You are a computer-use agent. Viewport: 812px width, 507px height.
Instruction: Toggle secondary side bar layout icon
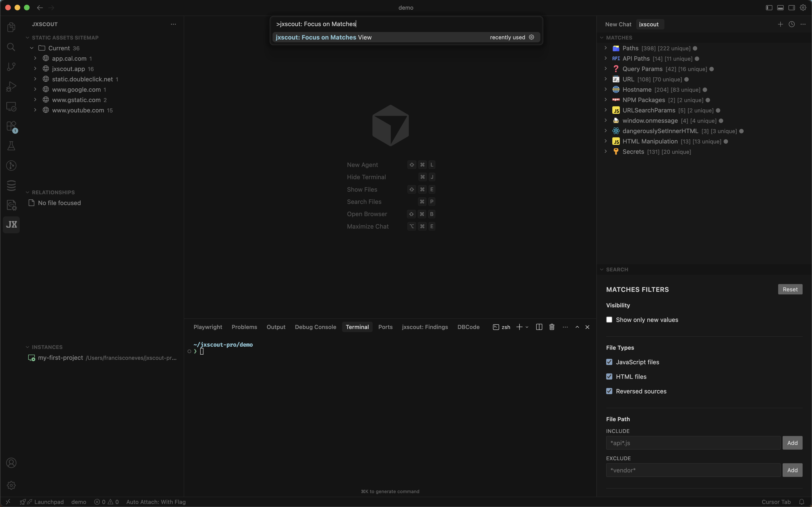point(792,7)
